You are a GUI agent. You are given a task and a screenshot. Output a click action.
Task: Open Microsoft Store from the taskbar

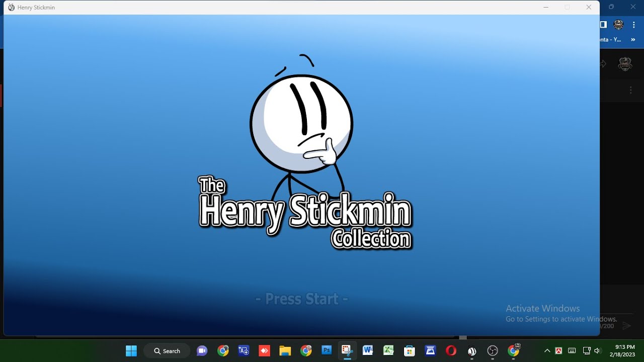click(x=410, y=351)
